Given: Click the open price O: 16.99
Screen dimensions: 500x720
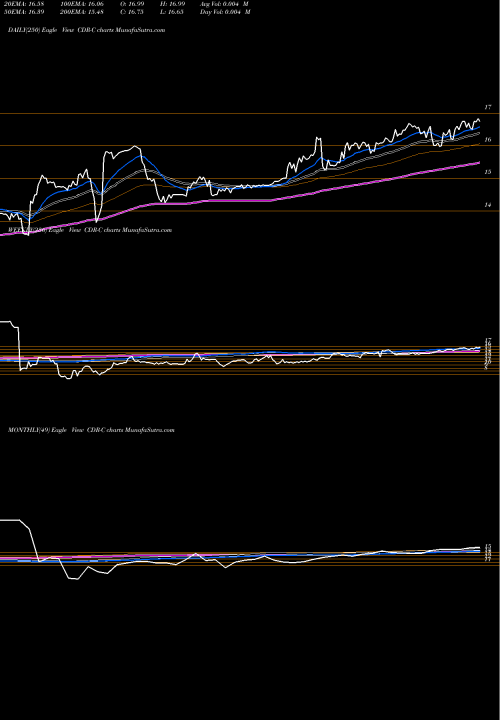Looking at the screenshot, I should pos(132,4).
